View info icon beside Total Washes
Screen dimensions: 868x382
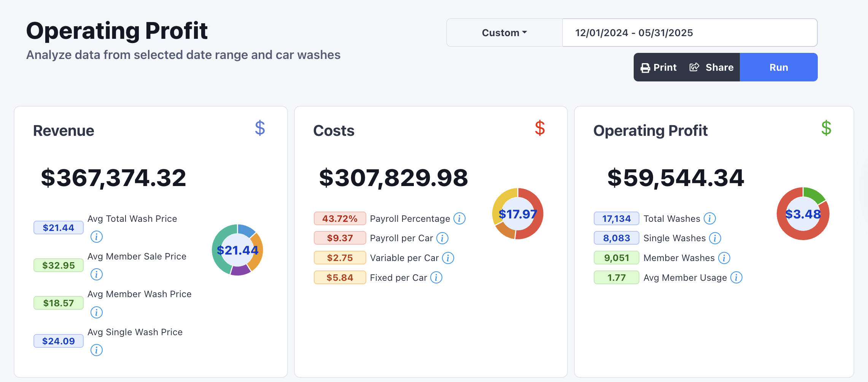coord(710,218)
